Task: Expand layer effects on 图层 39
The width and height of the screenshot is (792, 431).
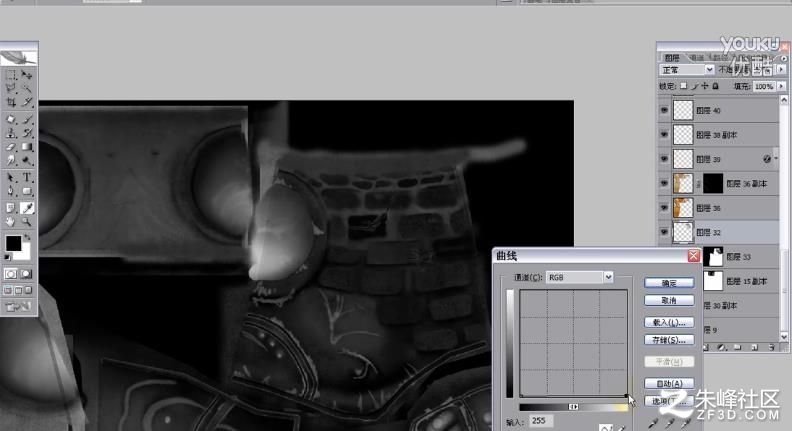Action: 776,159
